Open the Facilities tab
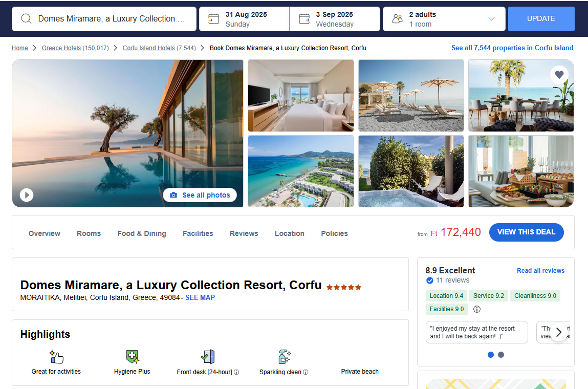Screen dimensions: 588x389 (198, 233)
